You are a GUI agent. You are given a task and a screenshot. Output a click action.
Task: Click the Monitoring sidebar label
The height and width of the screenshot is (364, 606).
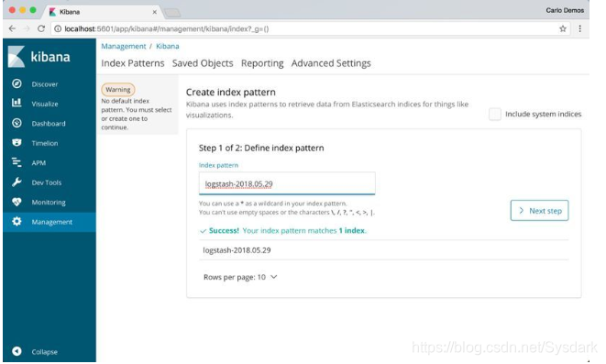click(x=49, y=203)
